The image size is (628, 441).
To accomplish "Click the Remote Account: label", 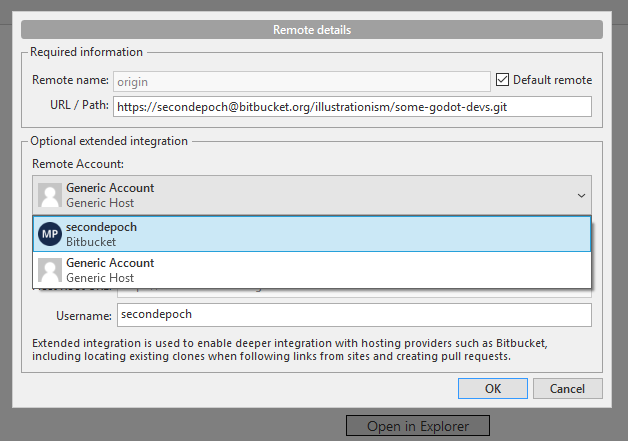I will pyautogui.click(x=78, y=164).
